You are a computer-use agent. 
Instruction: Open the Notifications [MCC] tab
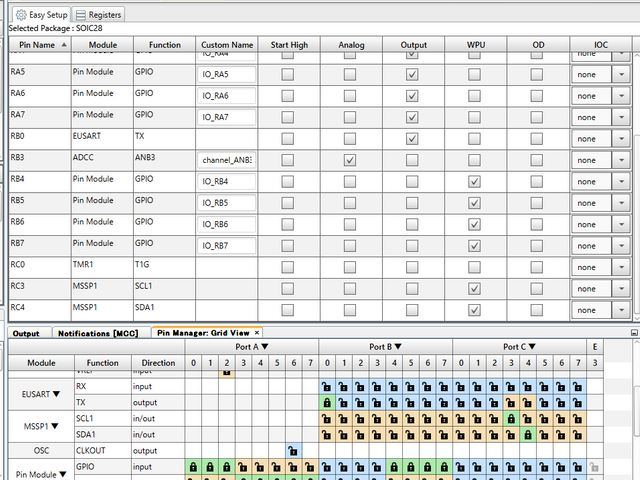97,333
